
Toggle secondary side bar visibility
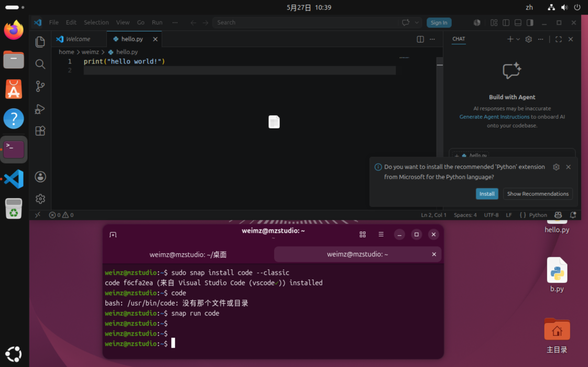pos(530,23)
